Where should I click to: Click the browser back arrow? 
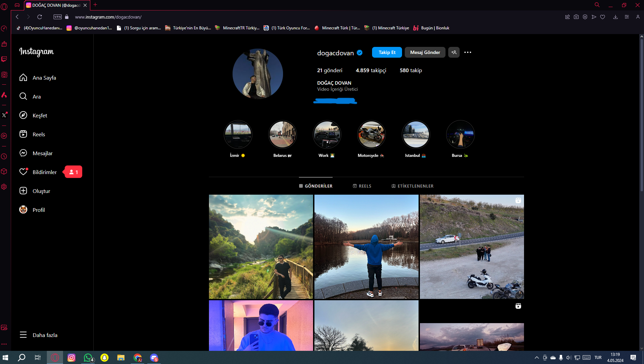click(x=17, y=17)
